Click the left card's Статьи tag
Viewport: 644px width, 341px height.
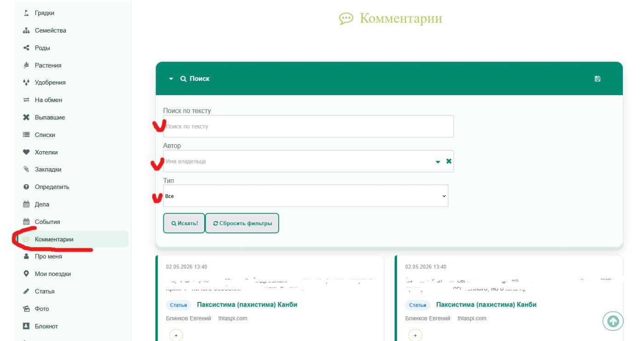[178, 305]
